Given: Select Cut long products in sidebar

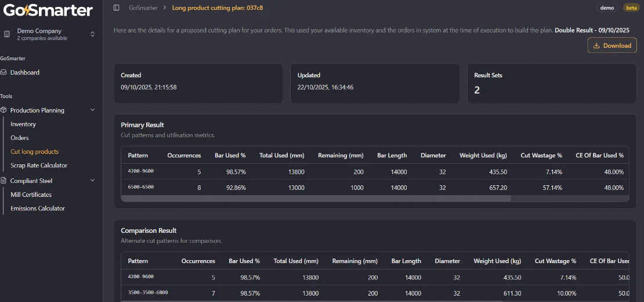Looking at the screenshot, I should 34,152.
